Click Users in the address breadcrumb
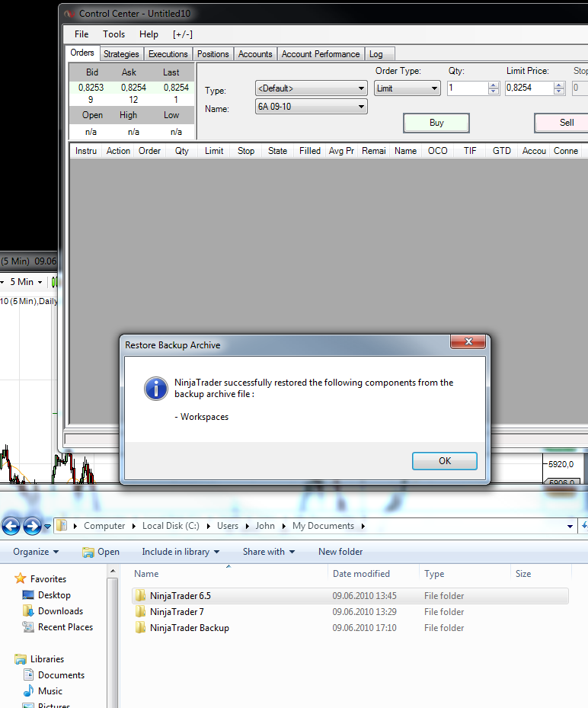Image resolution: width=588 pixels, height=708 pixels. pos(228,526)
